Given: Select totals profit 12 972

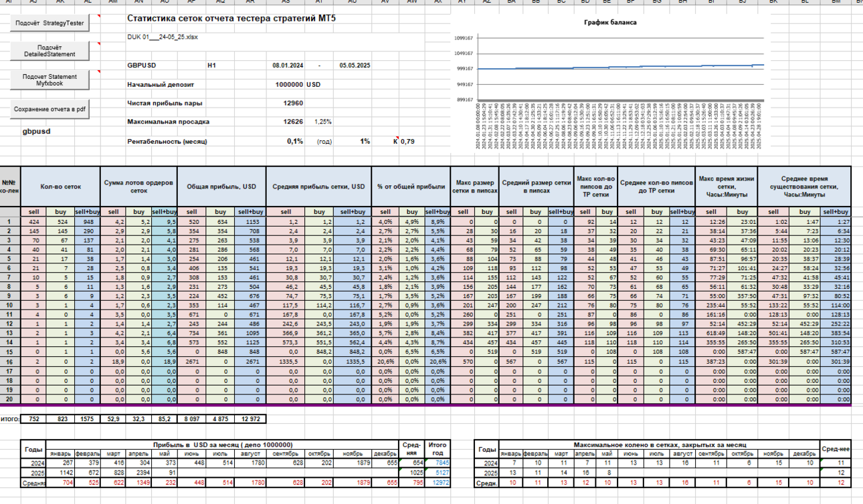Looking at the screenshot, I should 252,419.
